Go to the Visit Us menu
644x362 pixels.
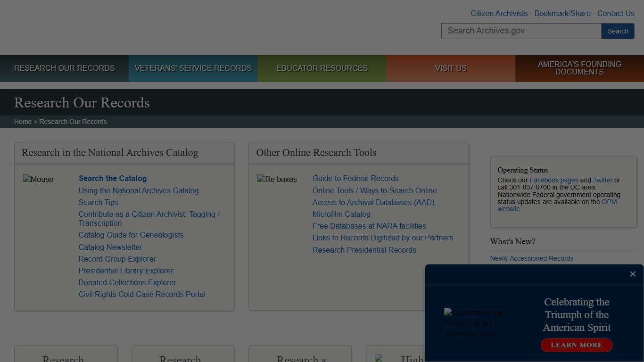tap(451, 68)
